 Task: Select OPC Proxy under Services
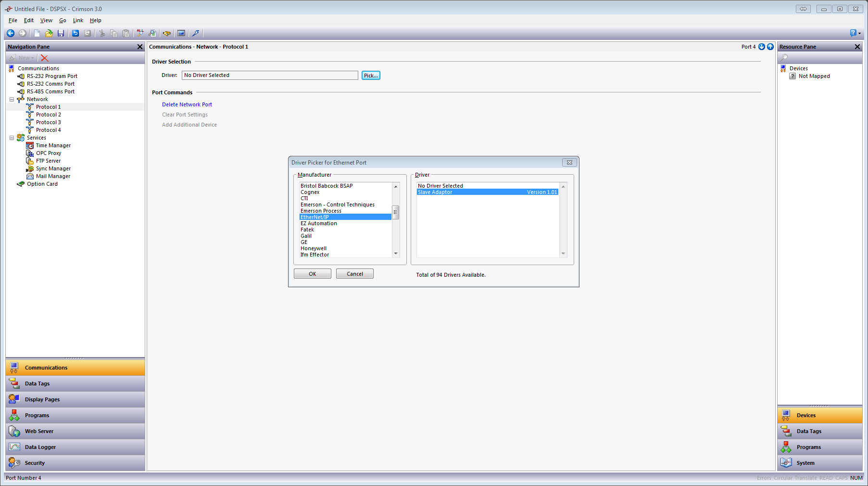point(48,153)
